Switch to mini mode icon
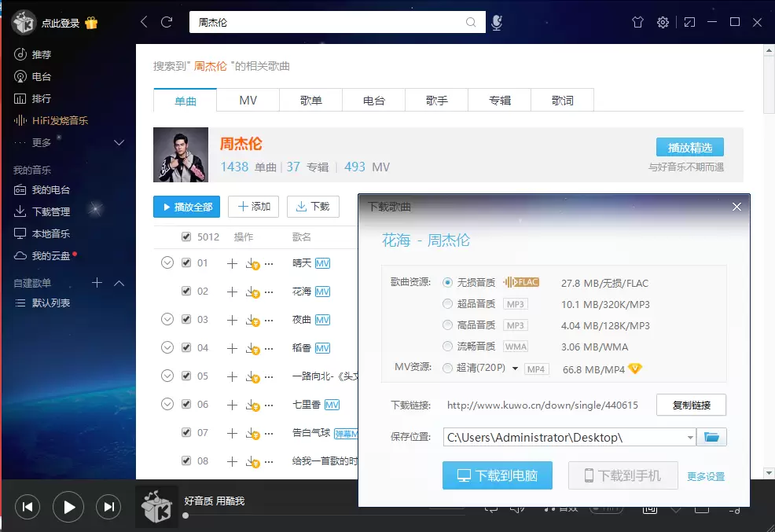The width and height of the screenshot is (775, 532). [689, 22]
